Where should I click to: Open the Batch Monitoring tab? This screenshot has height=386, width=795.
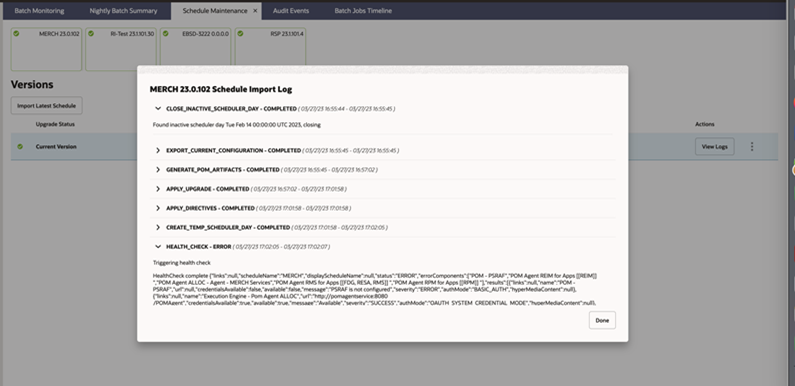point(39,11)
